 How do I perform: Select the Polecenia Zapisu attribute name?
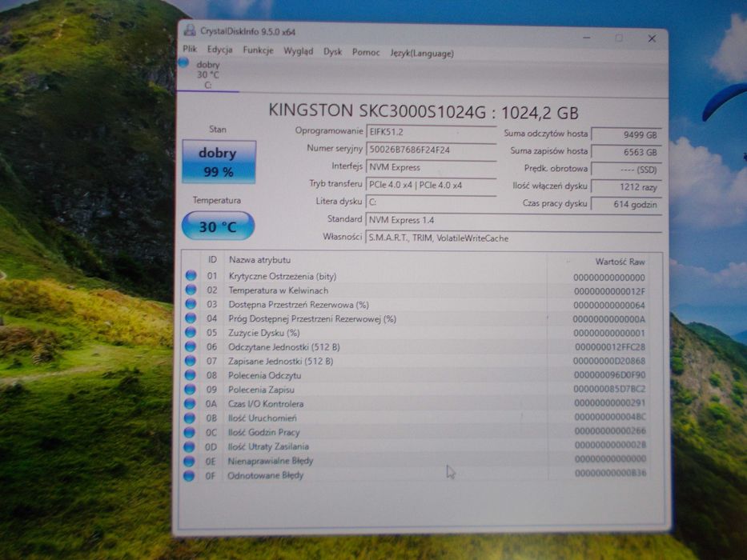click(x=261, y=390)
